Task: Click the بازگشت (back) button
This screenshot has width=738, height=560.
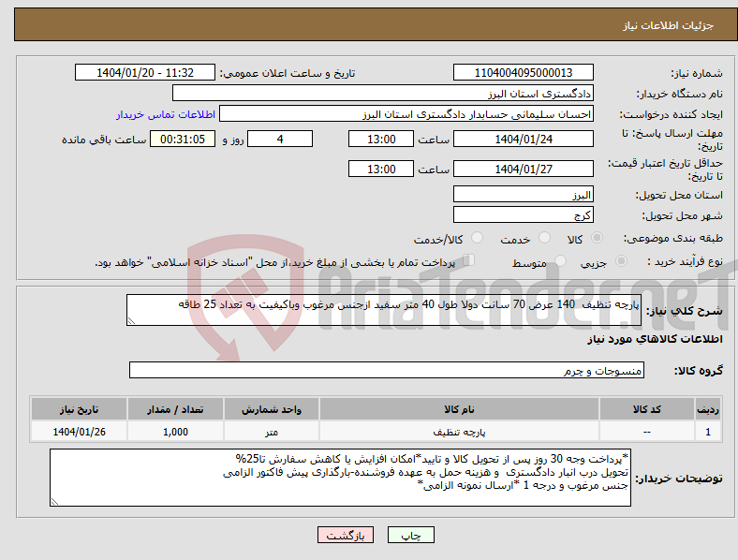Action: click(346, 535)
